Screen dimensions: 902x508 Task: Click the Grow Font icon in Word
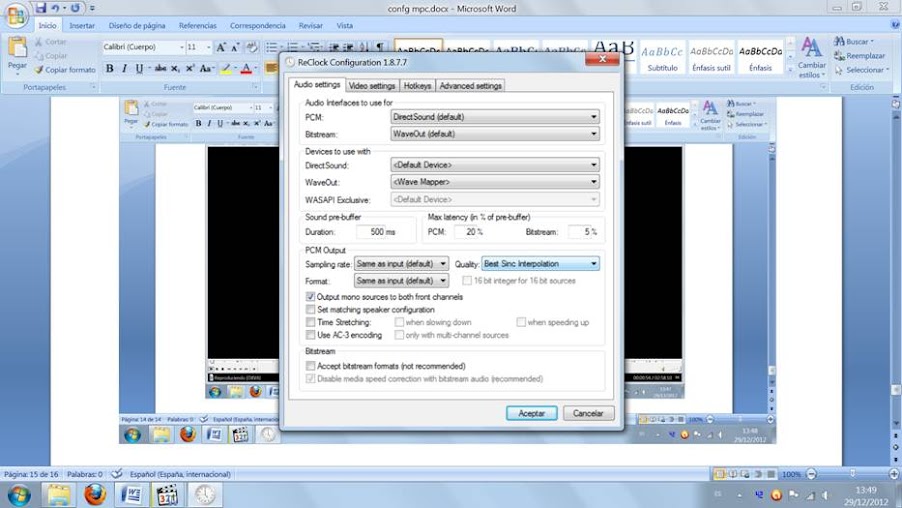pyautogui.click(x=221, y=48)
